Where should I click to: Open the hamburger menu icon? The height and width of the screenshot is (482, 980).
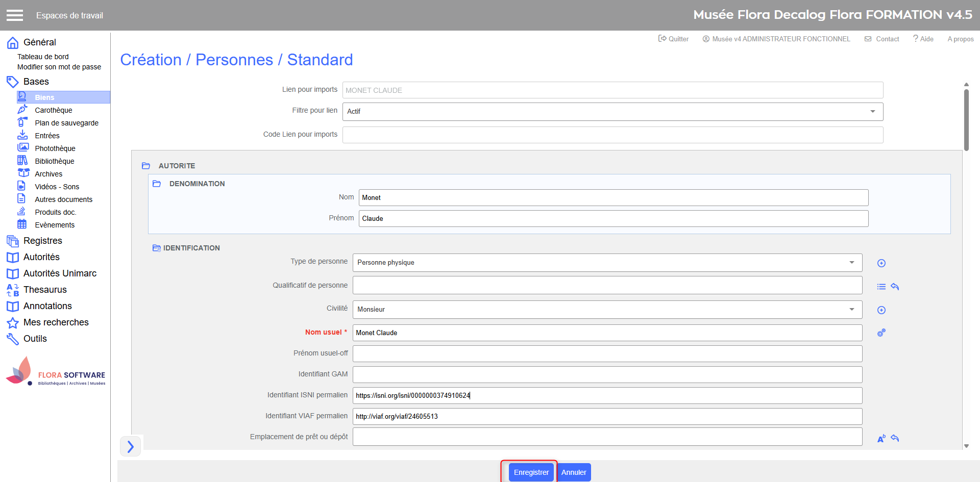click(15, 15)
